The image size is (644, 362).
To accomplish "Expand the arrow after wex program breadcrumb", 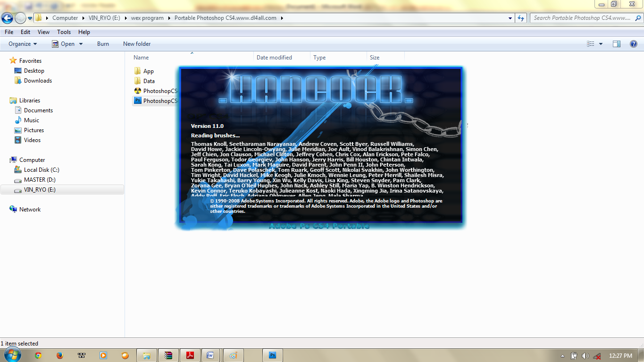I will 169,18.
